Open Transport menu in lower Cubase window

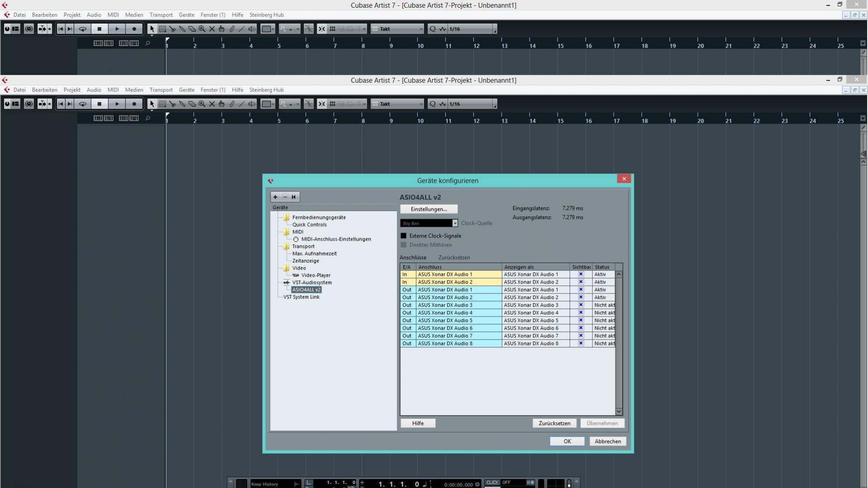[161, 90]
